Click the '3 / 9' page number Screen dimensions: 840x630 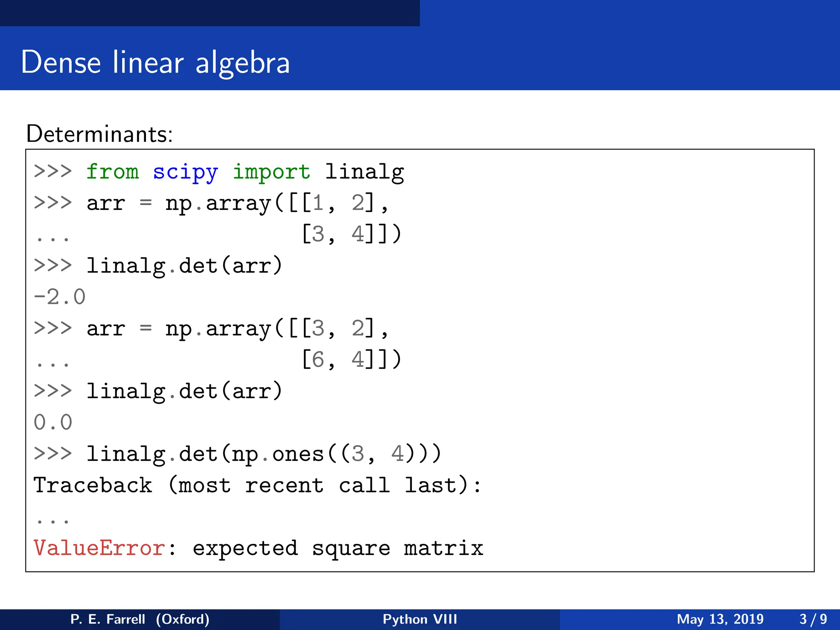[813, 619]
